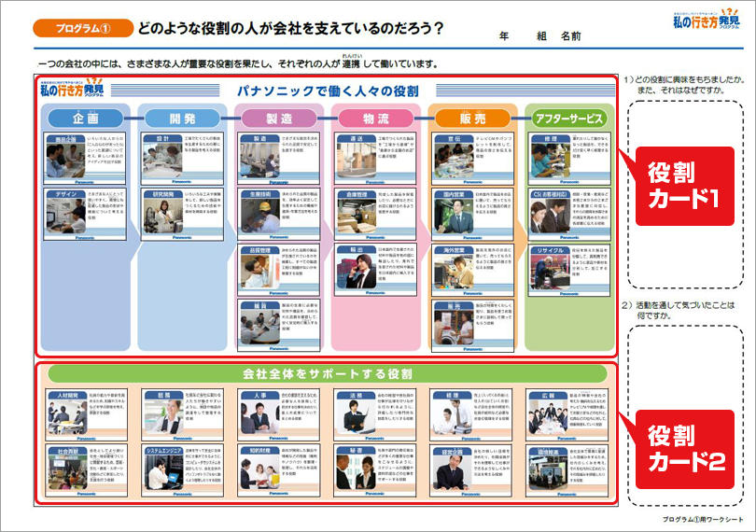756x532 pixels.
Task: Open the 人材開発 support role card
Action: [x=86, y=415]
